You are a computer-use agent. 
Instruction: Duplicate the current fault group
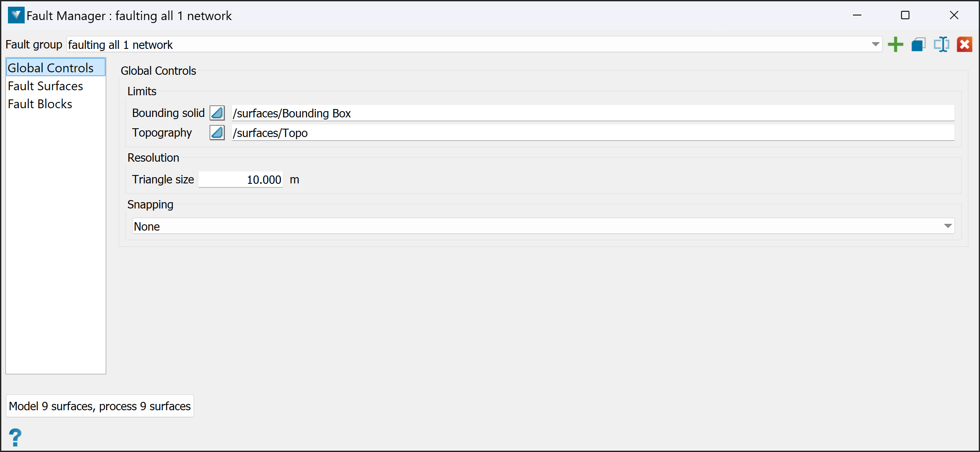pyautogui.click(x=918, y=45)
